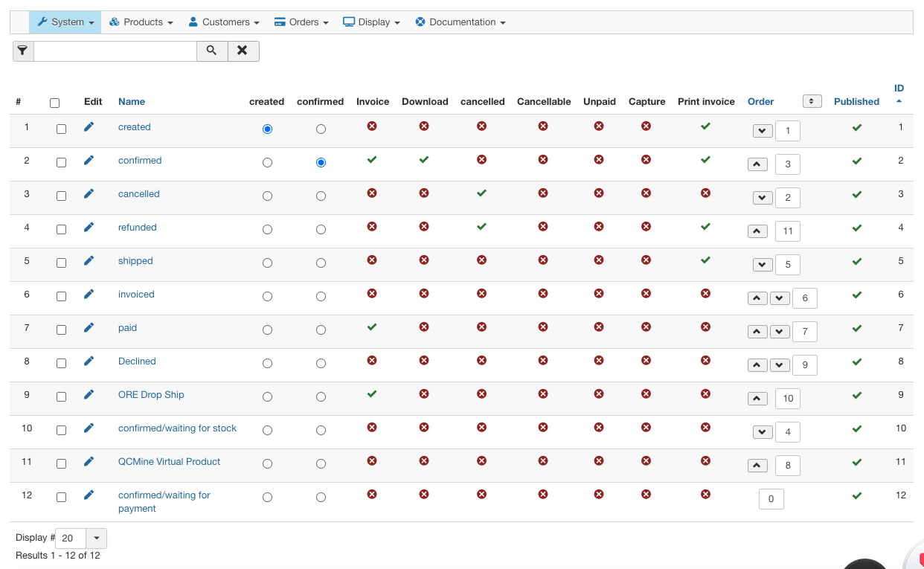
Task: Expand the Customers dropdown menu
Action: click(x=224, y=22)
